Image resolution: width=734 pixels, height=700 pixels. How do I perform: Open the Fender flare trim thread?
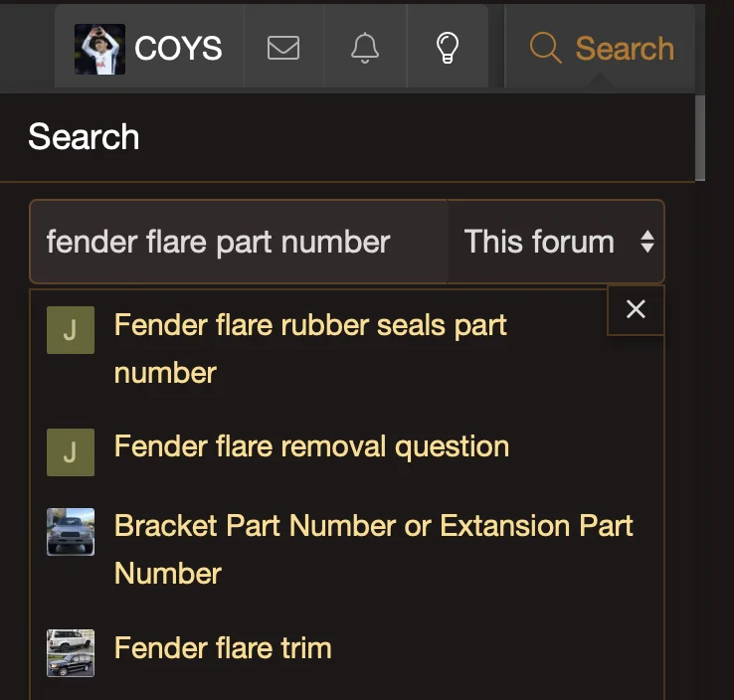pyautogui.click(x=223, y=648)
